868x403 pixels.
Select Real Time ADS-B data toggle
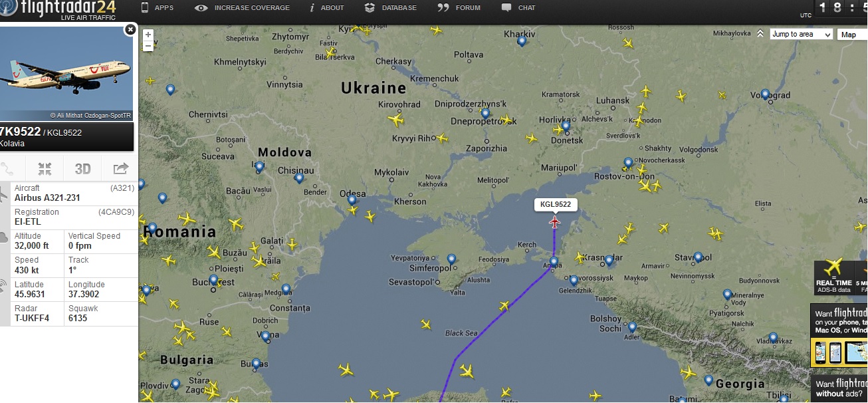(x=833, y=277)
